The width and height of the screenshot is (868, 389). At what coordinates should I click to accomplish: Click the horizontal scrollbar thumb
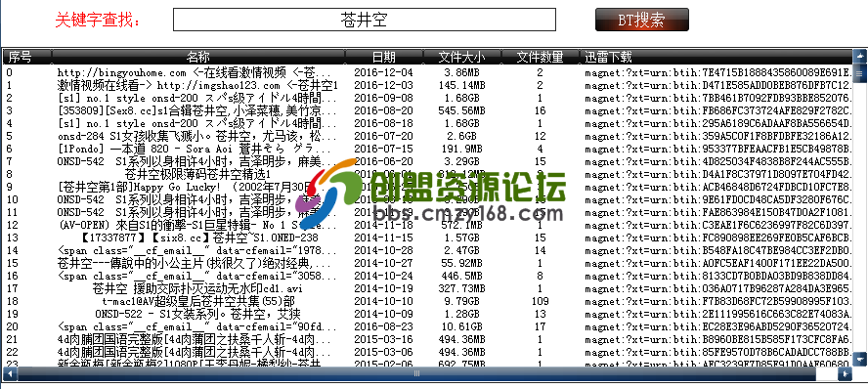(x=417, y=374)
